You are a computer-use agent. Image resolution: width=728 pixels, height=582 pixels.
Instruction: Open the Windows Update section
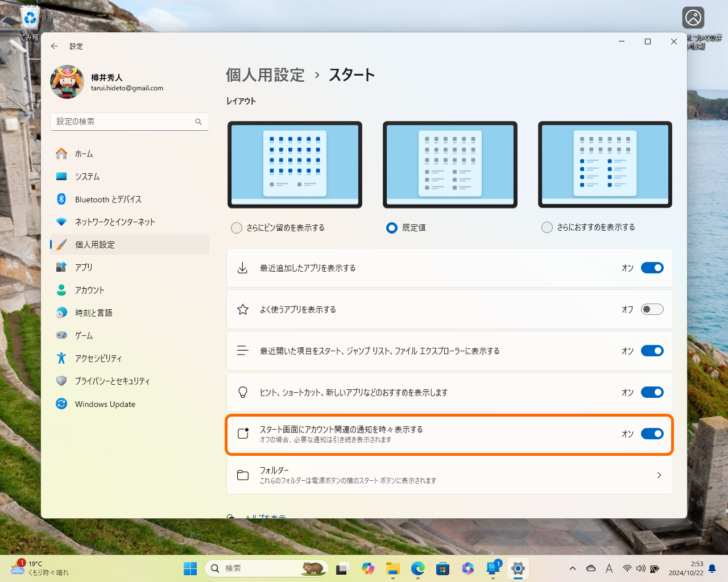(106, 404)
